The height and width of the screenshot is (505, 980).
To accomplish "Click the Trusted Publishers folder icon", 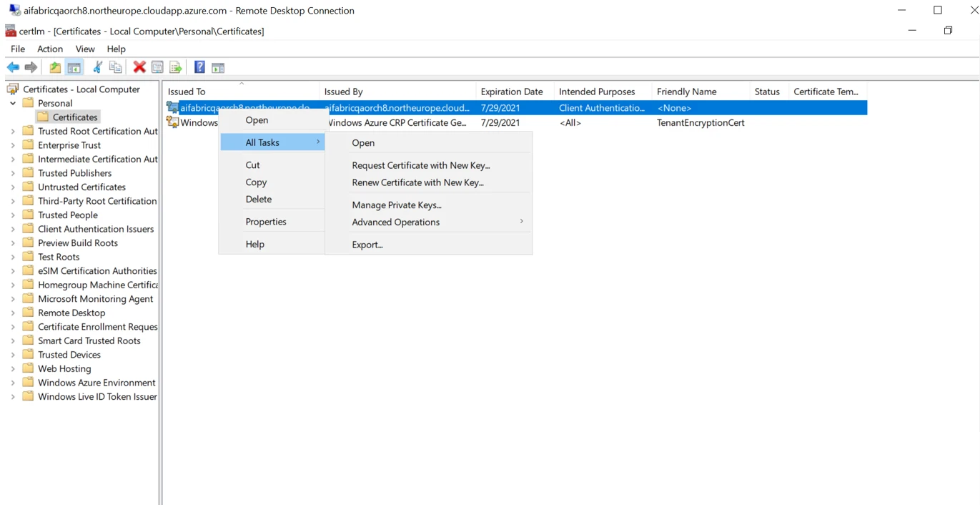I will (28, 173).
